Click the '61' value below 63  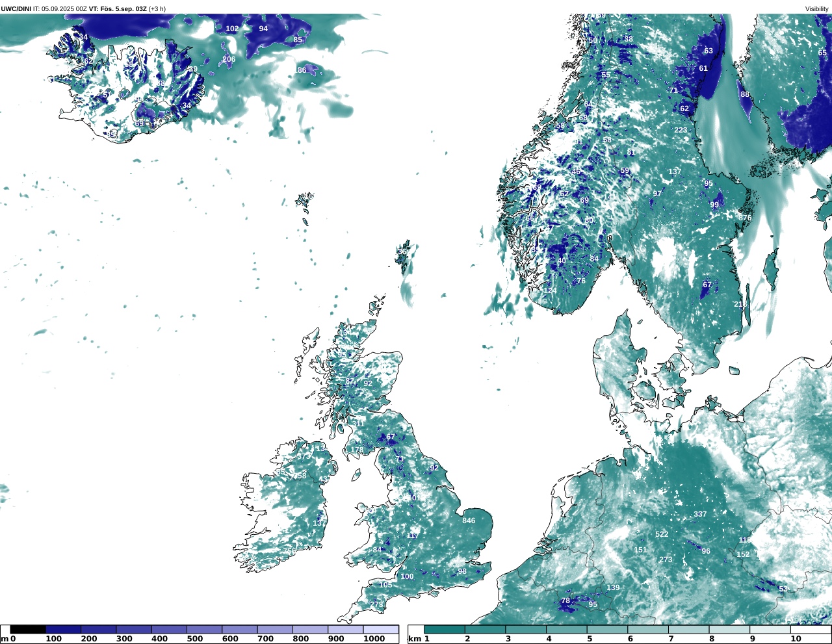coord(703,68)
